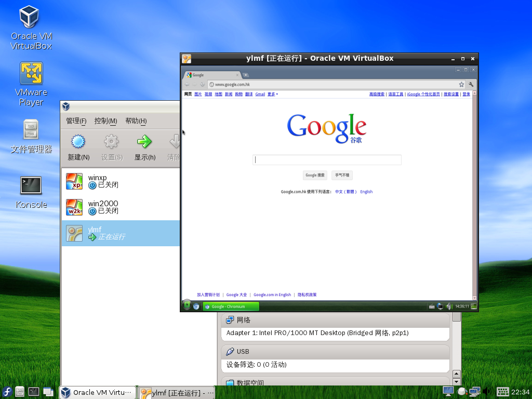Click Chromium back arrow button
532x399 pixels.
click(x=187, y=85)
